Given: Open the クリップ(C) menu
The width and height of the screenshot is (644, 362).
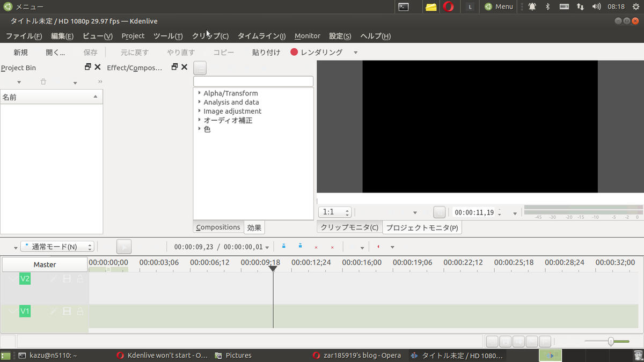Looking at the screenshot, I should (x=210, y=36).
